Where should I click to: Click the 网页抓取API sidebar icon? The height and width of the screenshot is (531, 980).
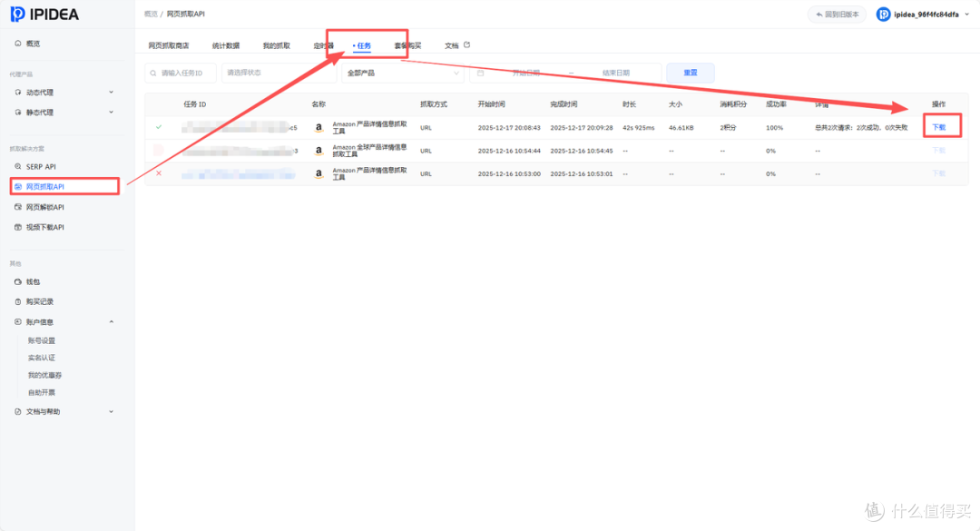click(x=17, y=186)
